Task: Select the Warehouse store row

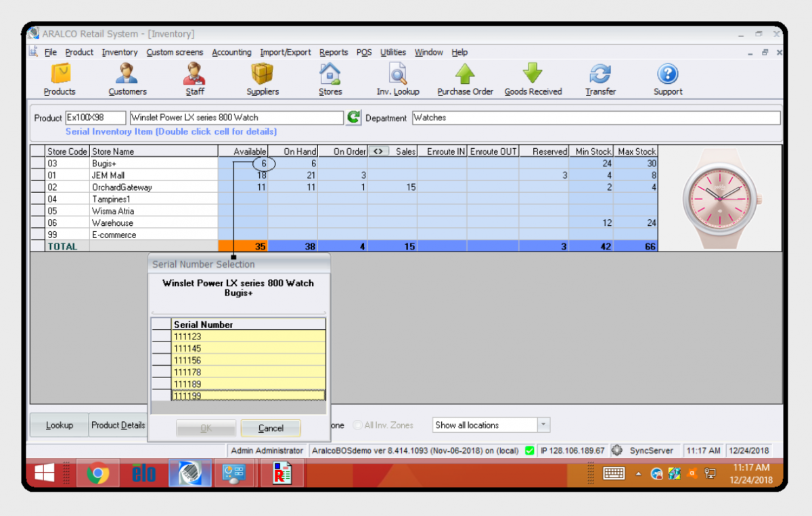Action: click(344, 222)
